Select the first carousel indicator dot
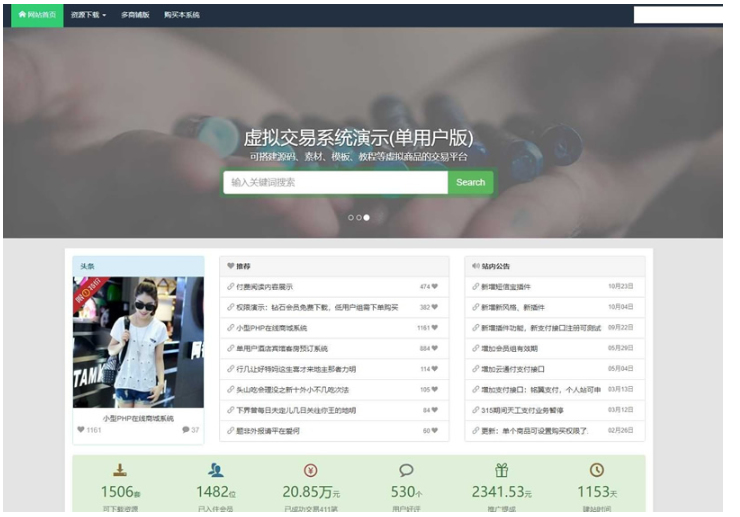Image resolution: width=740 pixels, height=517 pixels. pyautogui.click(x=350, y=217)
